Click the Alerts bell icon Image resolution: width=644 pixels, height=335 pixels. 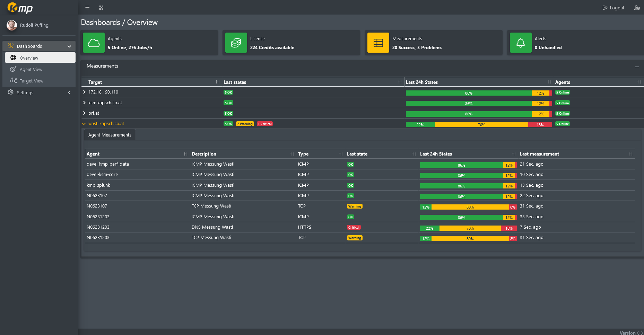[520, 43]
